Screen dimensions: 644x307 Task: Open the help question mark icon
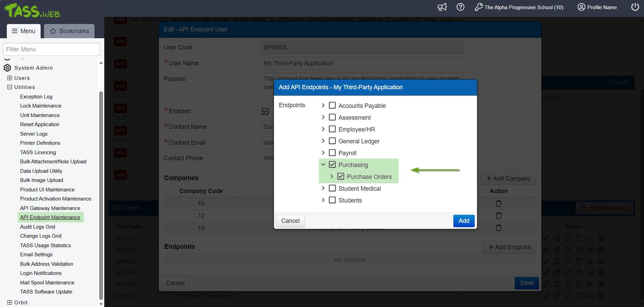(x=460, y=7)
